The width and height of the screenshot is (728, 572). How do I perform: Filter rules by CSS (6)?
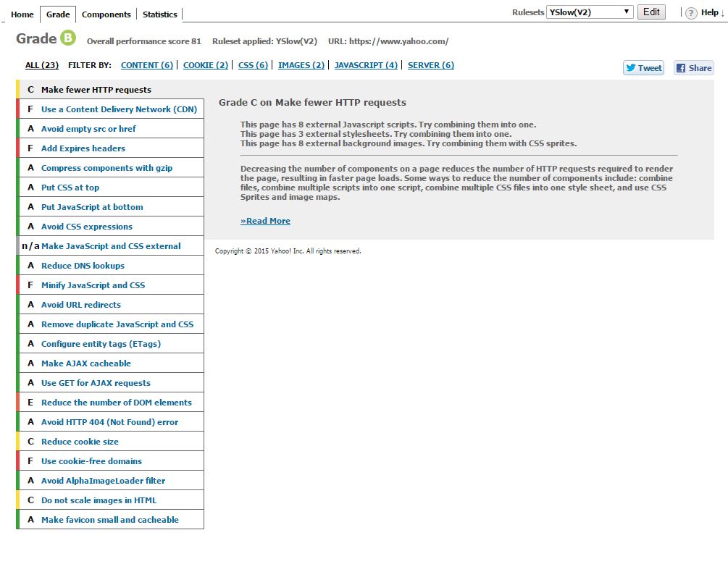[x=253, y=65]
